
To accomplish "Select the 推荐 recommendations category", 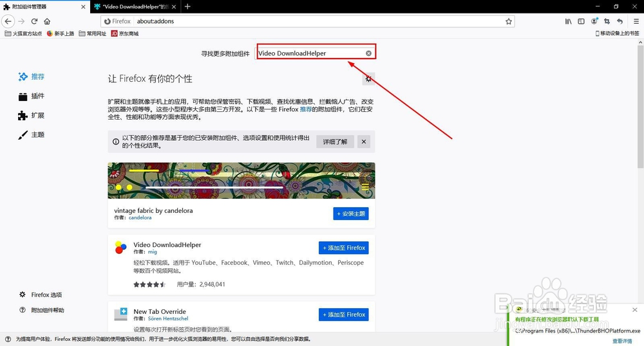I will tap(31, 77).
